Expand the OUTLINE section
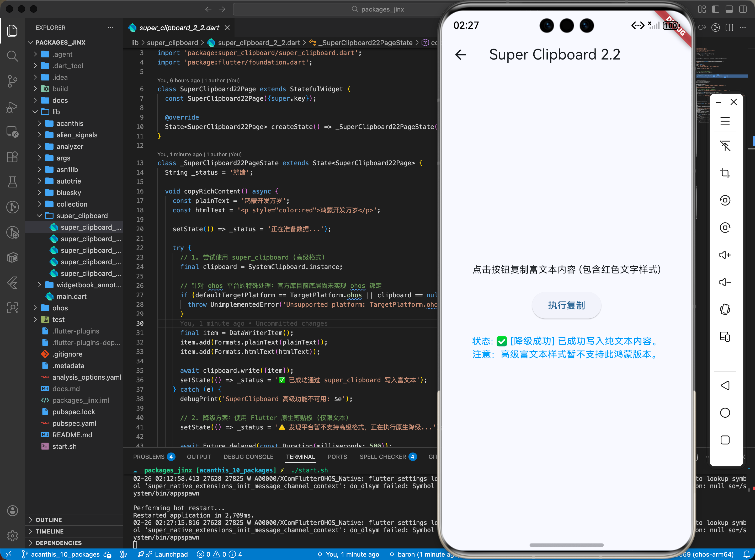The height and width of the screenshot is (560, 755). click(49, 520)
